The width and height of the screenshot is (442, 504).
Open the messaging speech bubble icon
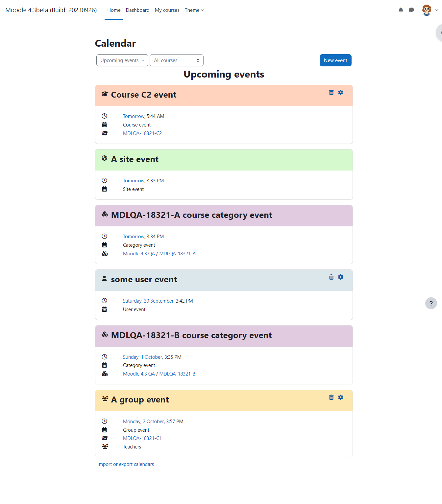pyautogui.click(x=411, y=10)
